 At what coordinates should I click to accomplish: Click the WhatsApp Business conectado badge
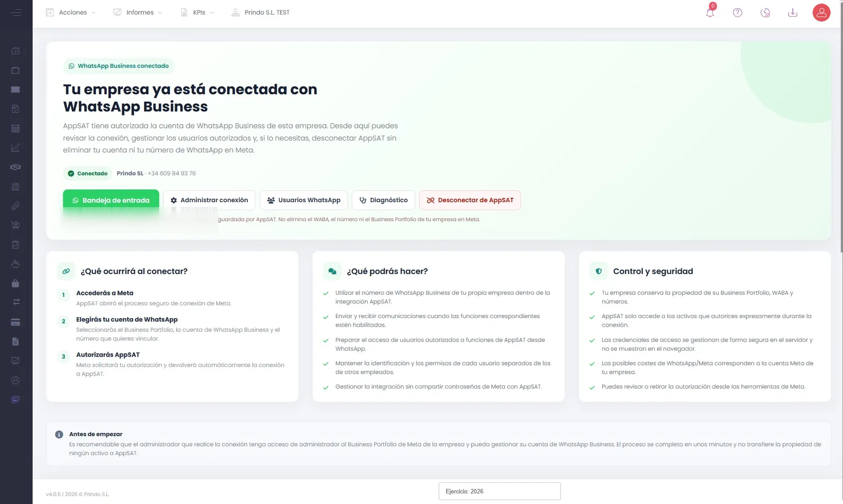119,66
